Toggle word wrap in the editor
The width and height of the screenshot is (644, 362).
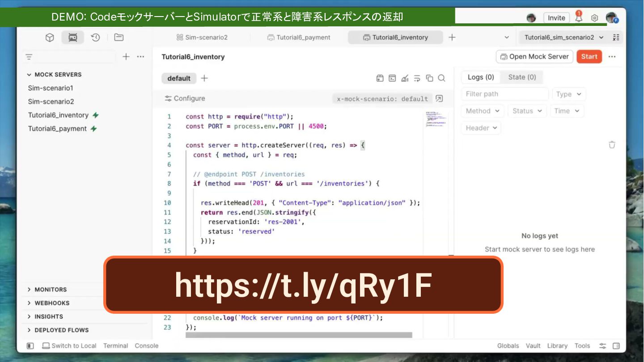click(417, 78)
